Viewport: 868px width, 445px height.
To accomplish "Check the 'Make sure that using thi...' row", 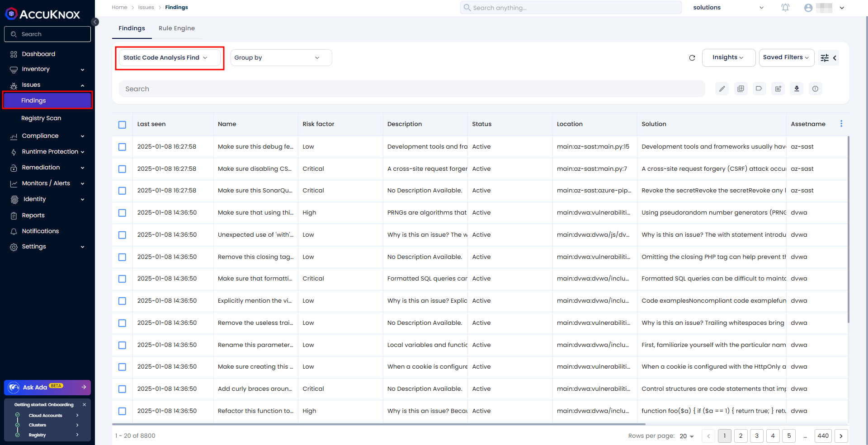I will pos(122,213).
